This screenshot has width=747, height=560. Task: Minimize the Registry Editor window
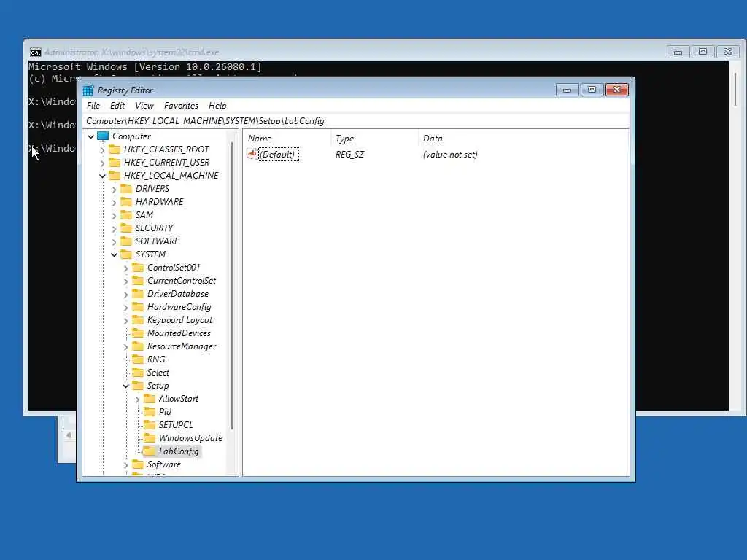coord(567,90)
